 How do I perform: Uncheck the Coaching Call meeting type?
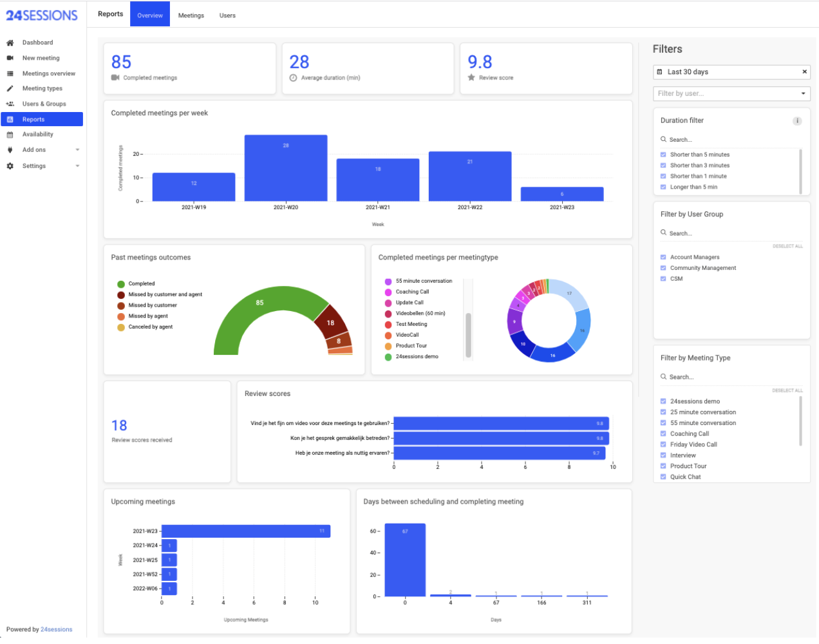(x=663, y=434)
